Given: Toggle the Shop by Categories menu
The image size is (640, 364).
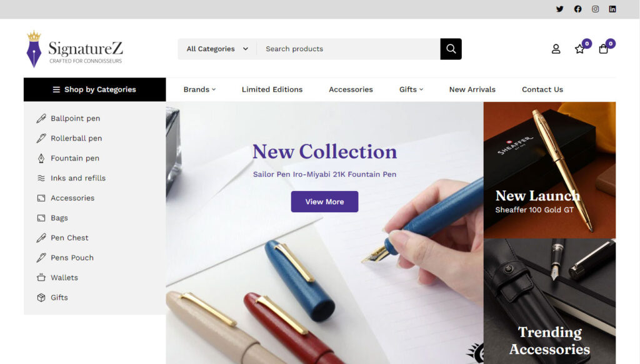Looking at the screenshot, I should tap(95, 89).
